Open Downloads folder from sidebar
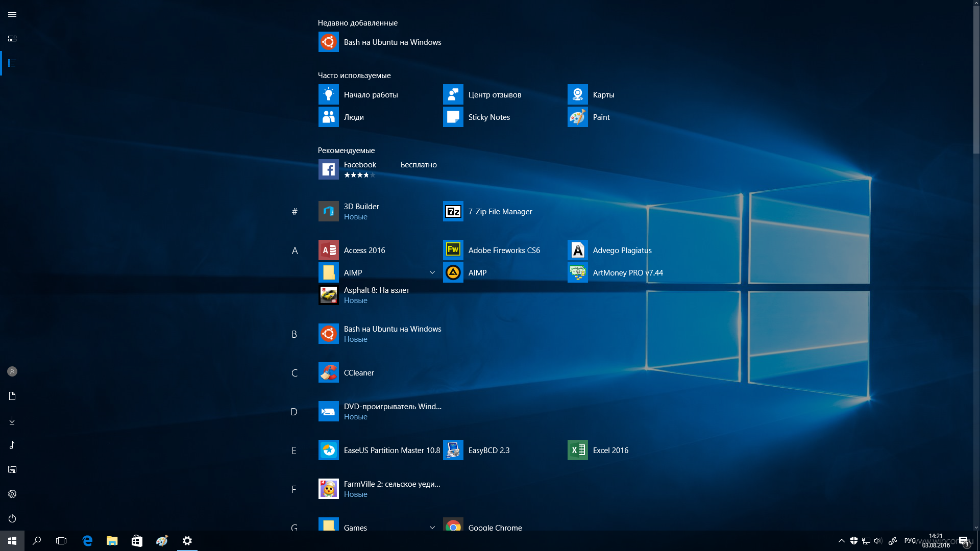This screenshot has width=980, height=551. click(12, 420)
